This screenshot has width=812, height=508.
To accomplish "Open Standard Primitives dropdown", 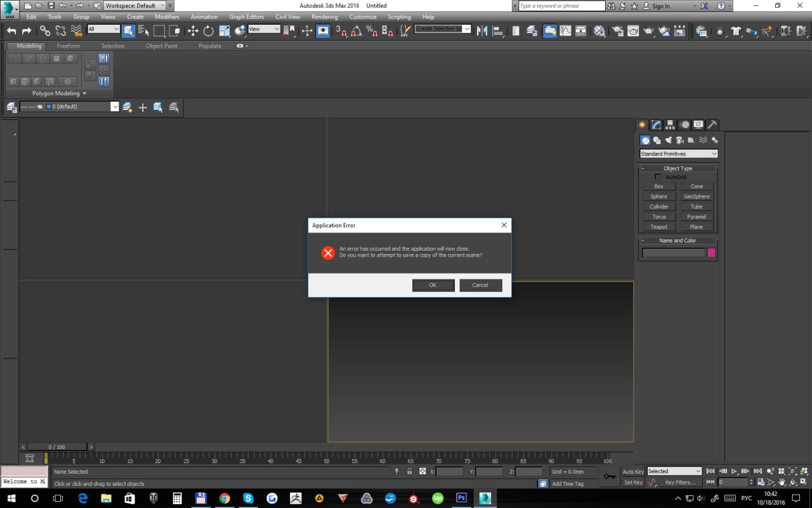I will (x=679, y=154).
